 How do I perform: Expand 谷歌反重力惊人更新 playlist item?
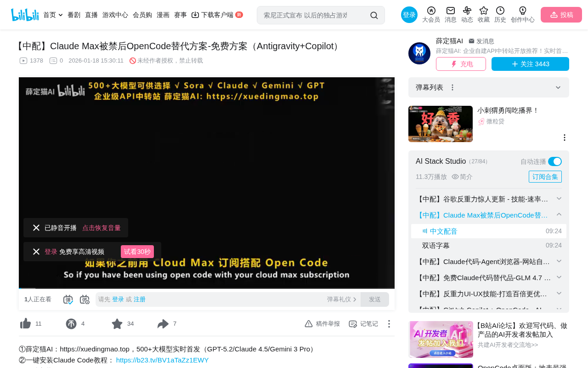[559, 198]
